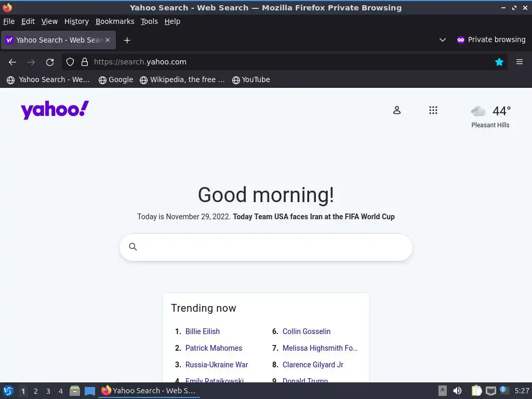Open the network tray icon

490,391
